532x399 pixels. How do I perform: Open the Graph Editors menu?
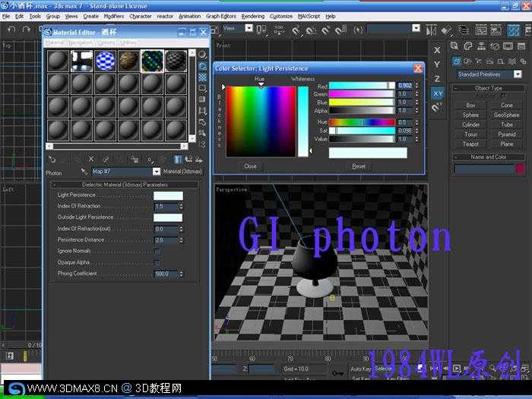pyautogui.click(x=221, y=16)
